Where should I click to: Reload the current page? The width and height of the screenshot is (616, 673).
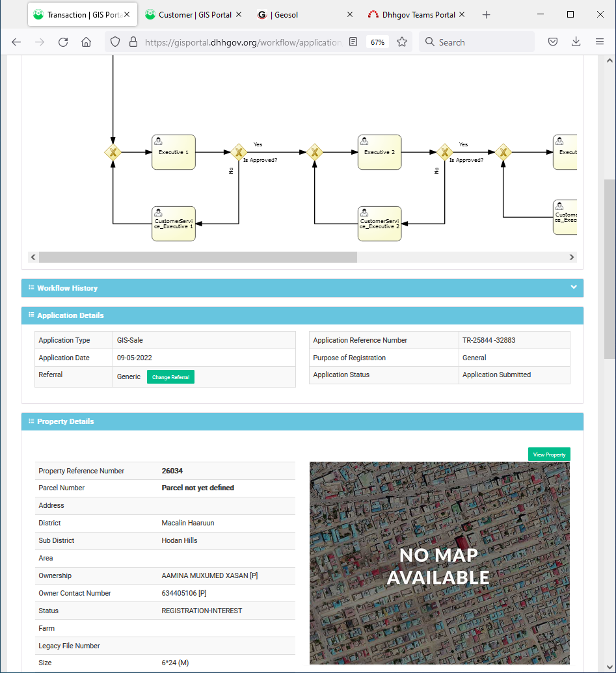tap(63, 42)
